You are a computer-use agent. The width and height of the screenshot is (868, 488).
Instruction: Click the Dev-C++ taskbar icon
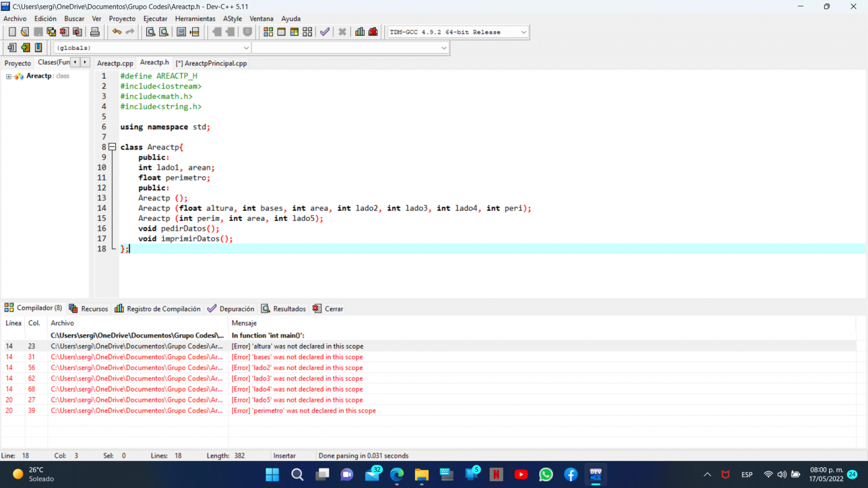pos(595,475)
